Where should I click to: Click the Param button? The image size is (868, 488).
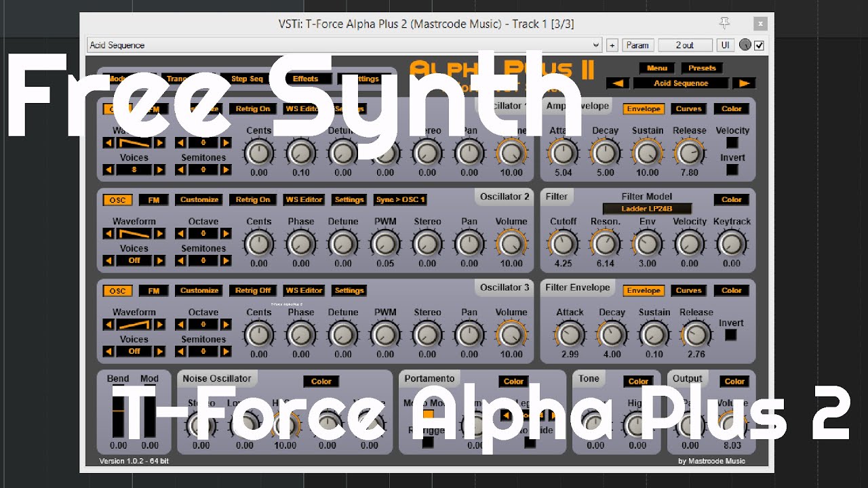[637, 45]
